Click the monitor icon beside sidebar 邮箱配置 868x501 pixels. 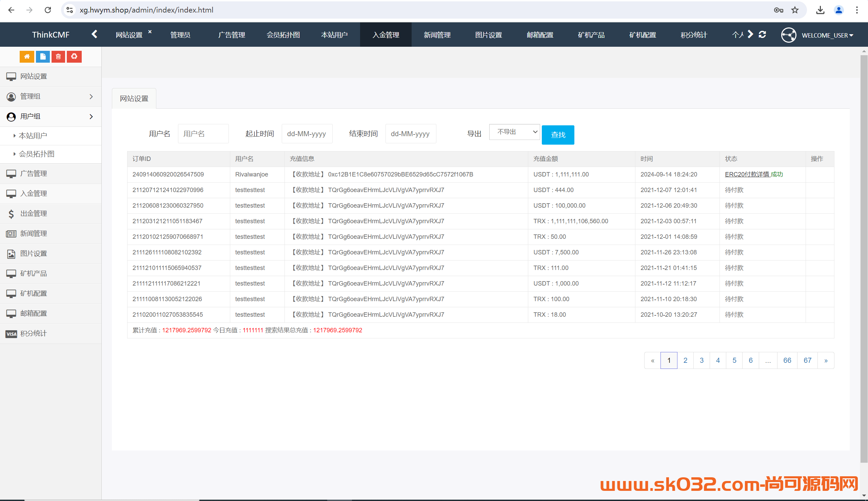[11, 313]
